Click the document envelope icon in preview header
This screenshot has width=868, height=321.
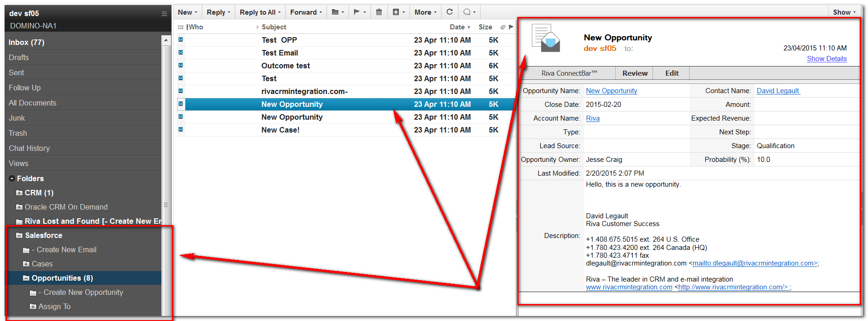(x=546, y=38)
